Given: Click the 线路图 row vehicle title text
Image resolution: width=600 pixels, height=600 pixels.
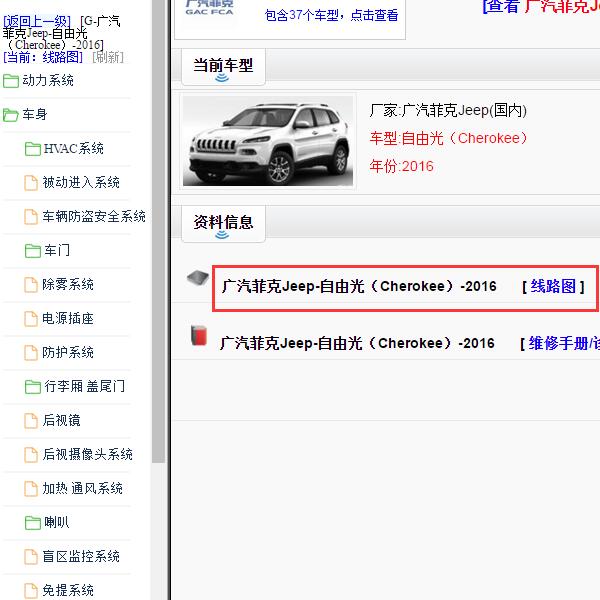Looking at the screenshot, I should click(x=359, y=286).
